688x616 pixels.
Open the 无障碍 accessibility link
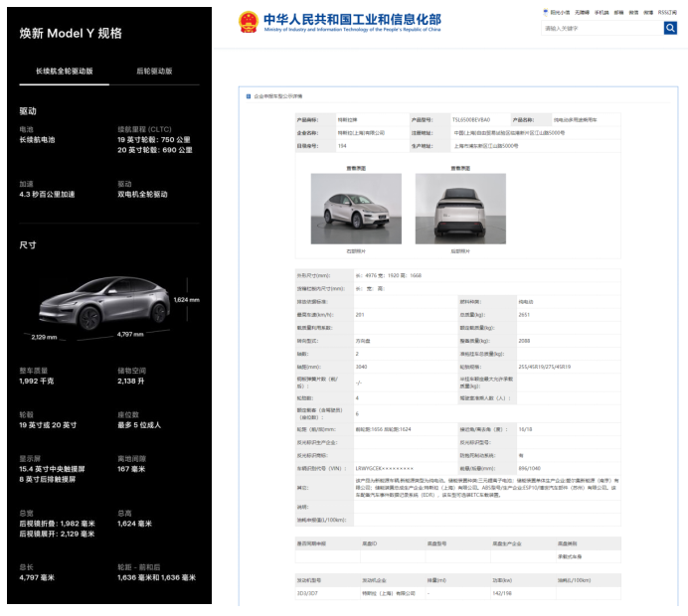click(582, 12)
